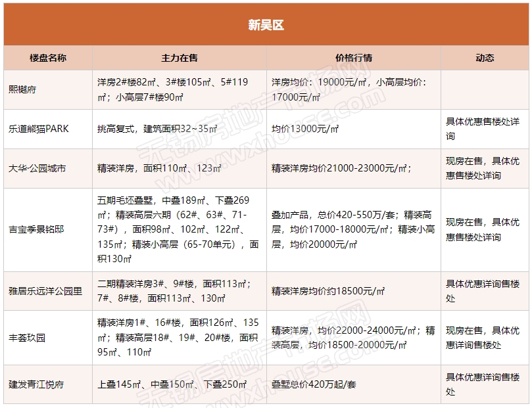This screenshot has width=532, height=408.
Task: Select 乐道熊猫PARK status 具体优惠售楼处详询
Action: click(485, 129)
